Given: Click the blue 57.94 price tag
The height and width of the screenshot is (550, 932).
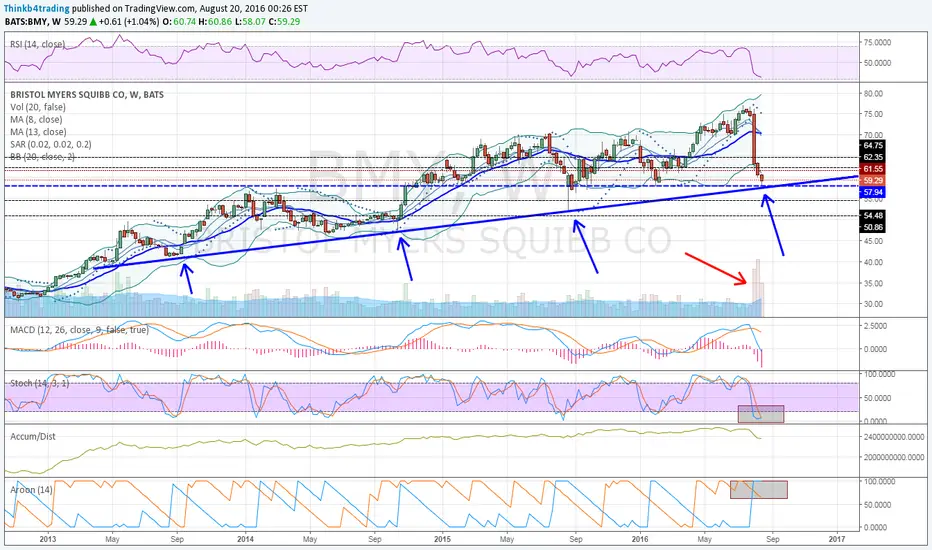Looking at the screenshot, I should [873, 192].
